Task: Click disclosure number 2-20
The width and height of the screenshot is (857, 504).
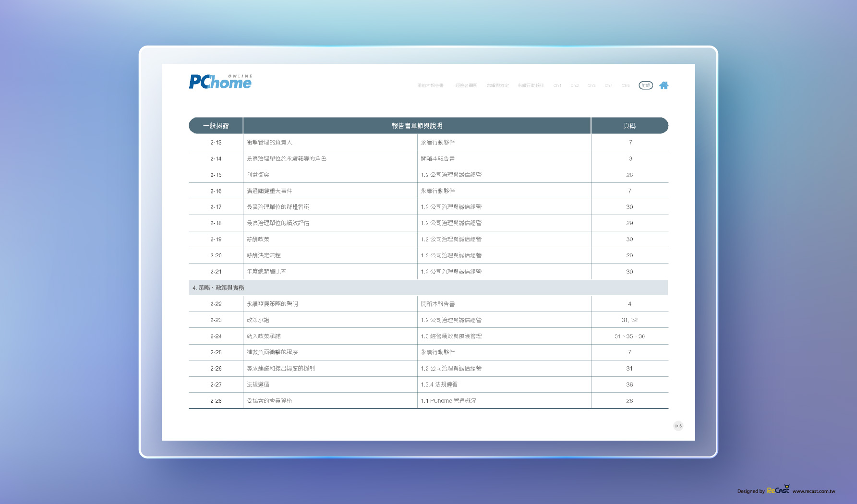Action: (x=216, y=255)
